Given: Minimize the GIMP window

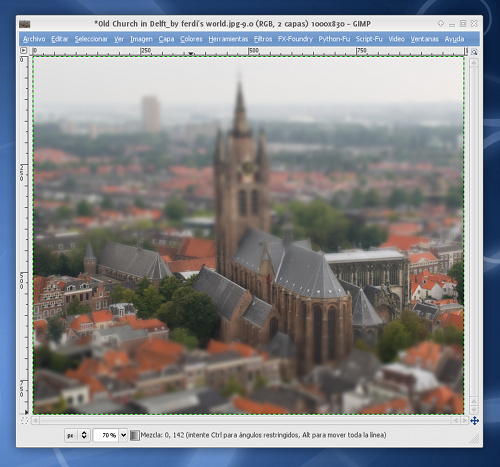Looking at the screenshot, I should [x=452, y=24].
